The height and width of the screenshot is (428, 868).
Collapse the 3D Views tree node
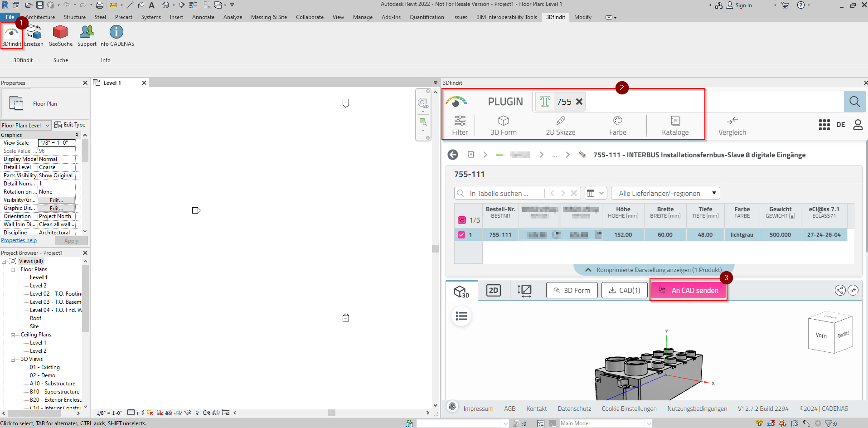pyautogui.click(x=13, y=360)
